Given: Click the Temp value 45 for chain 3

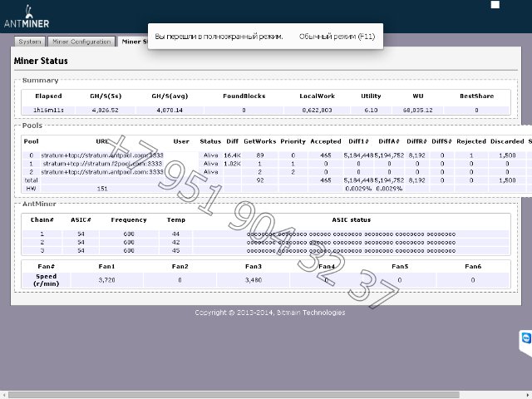Looking at the screenshot, I should click(175, 251).
